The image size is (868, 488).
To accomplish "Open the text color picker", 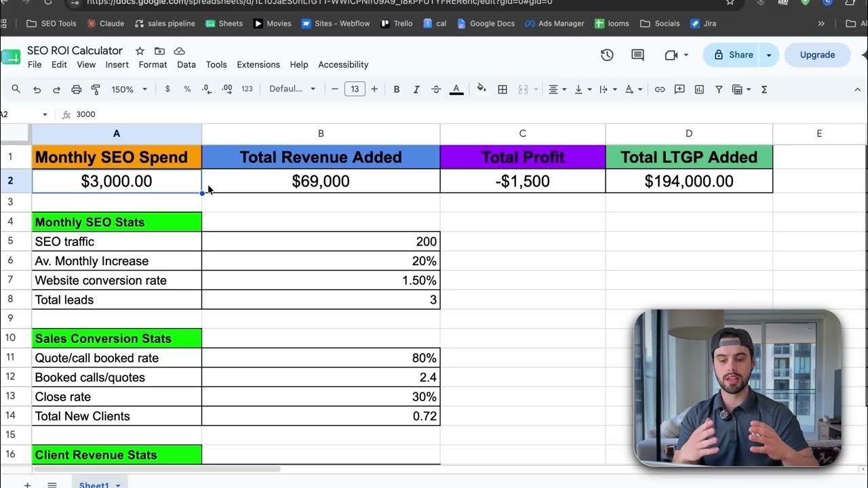I will [x=456, y=89].
